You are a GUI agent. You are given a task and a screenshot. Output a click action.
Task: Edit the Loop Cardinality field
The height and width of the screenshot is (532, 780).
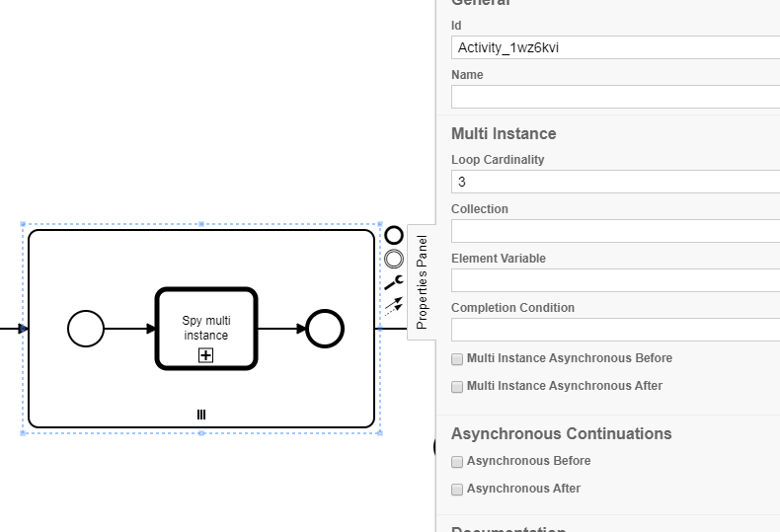pyautogui.click(x=615, y=182)
